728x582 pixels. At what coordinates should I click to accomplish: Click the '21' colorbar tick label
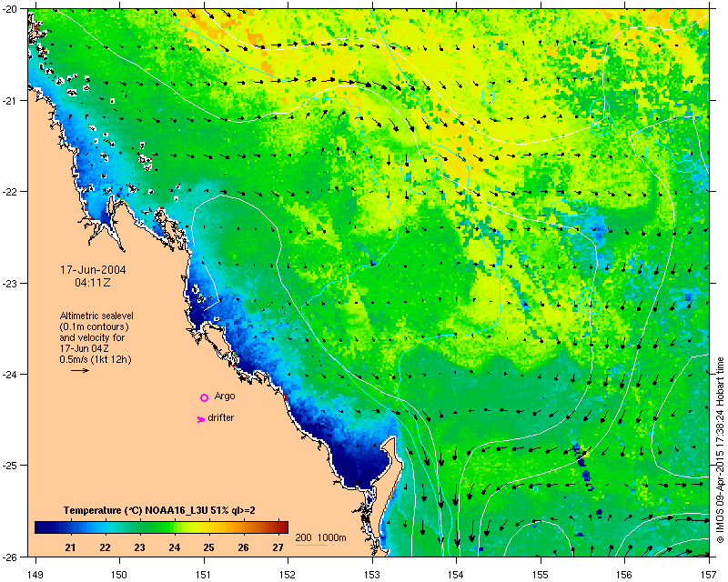click(x=70, y=547)
